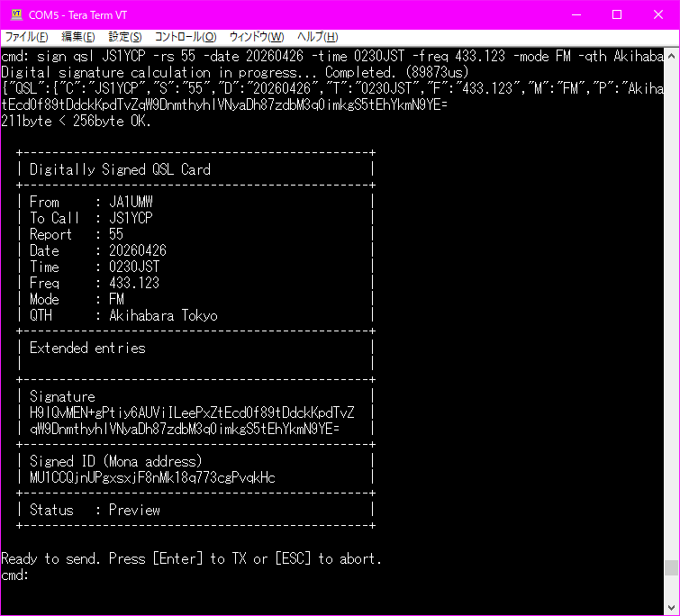Click the To Call value JS1YCP

131,218
